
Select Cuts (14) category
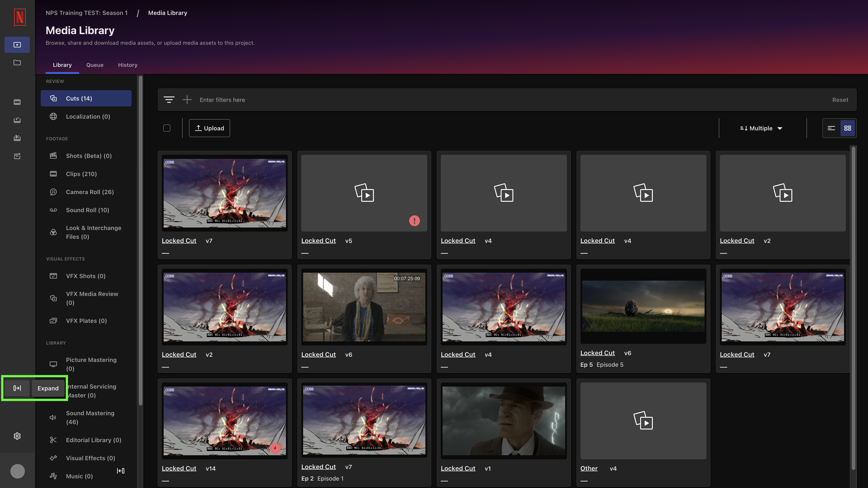[86, 98]
